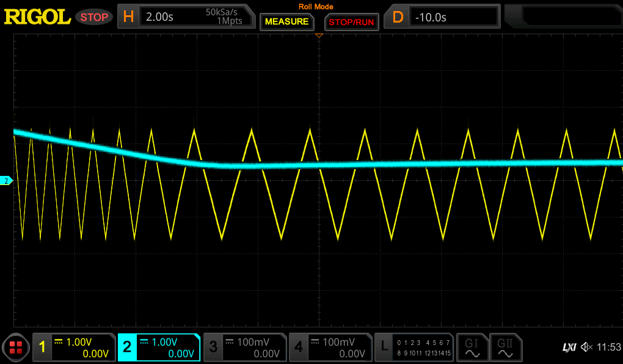Open the logic analyzer L panel
Image resolution: width=623 pixels, height=364 pixels.
(384, 347)
